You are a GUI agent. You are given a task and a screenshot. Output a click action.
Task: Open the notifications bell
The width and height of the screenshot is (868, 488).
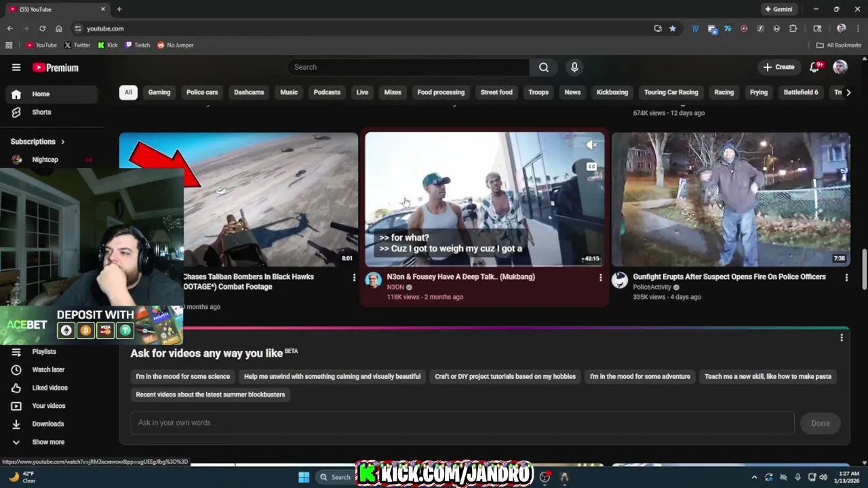815,67
